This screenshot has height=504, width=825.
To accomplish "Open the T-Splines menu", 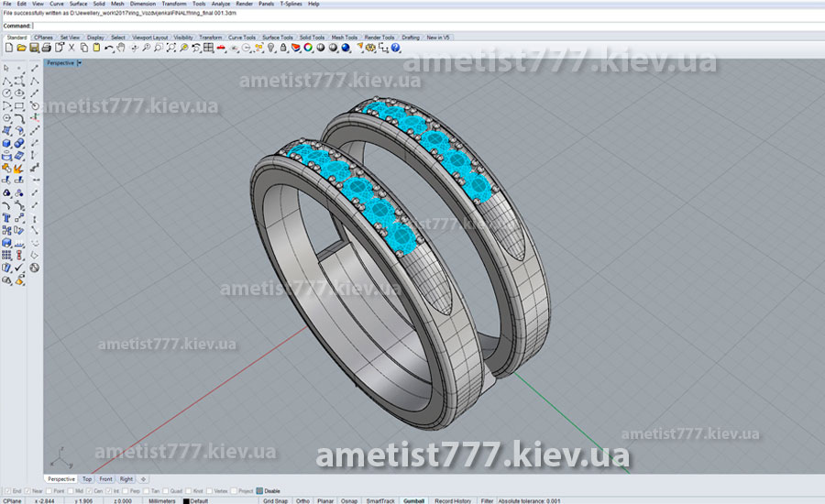I will click(x=291, y=4).
